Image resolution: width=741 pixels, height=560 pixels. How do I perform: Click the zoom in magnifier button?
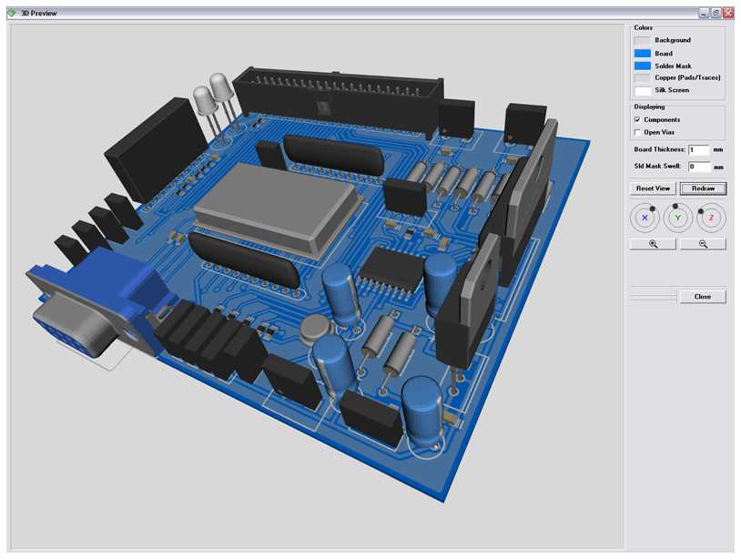pyautogui.click(x=653, y=244)
